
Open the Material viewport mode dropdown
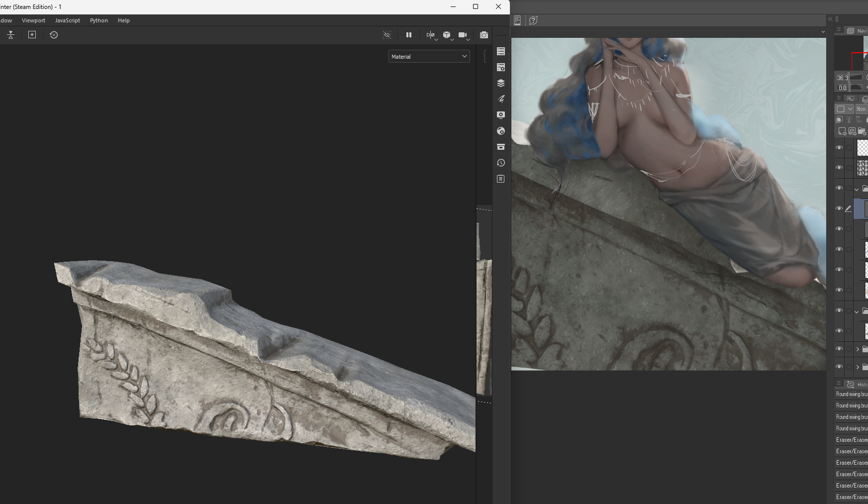pos(429,57)
